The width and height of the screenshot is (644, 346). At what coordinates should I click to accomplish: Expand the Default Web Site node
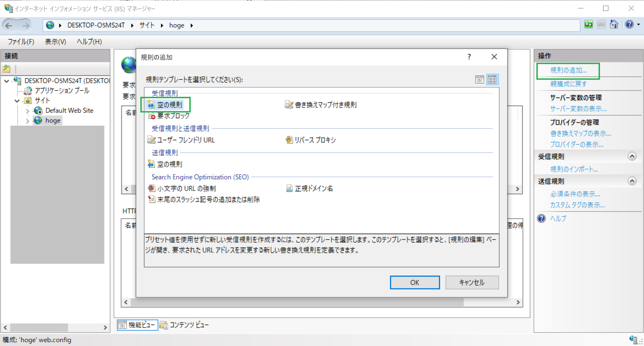click(27, 110)
